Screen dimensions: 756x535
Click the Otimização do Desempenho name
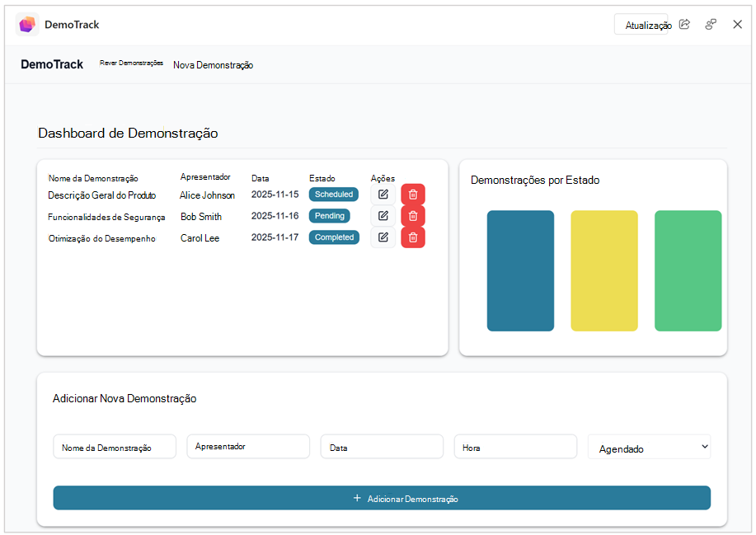click(x=102, y=238)
